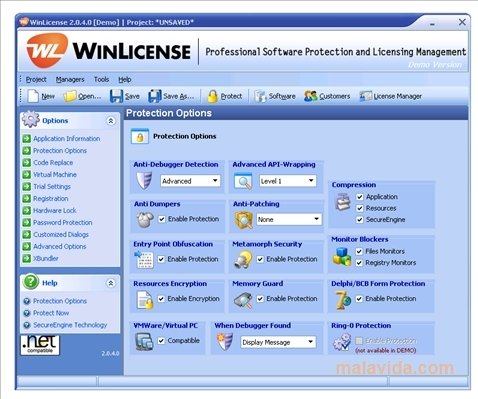Open When Debugger Found Display Message dropdown

278,342
